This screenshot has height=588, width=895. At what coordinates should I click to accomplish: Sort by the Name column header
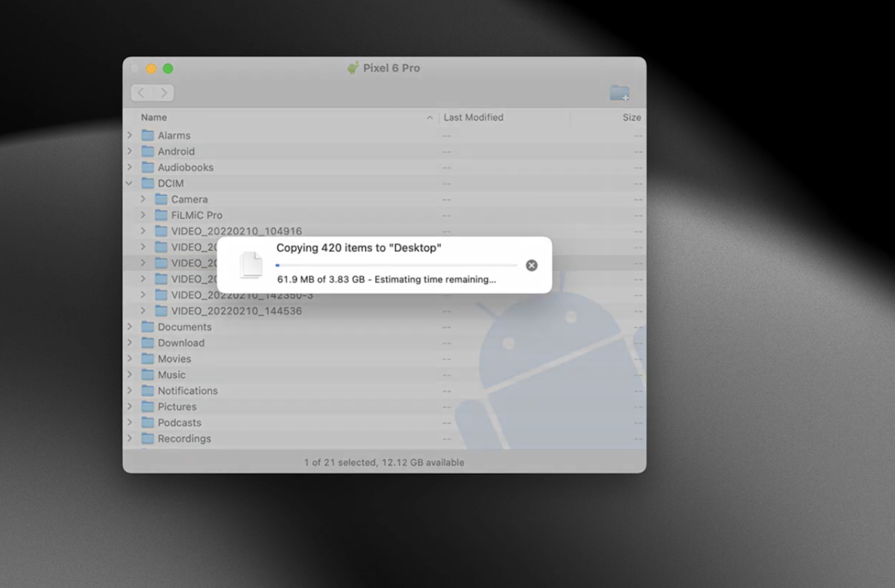(x=154, y=117)
